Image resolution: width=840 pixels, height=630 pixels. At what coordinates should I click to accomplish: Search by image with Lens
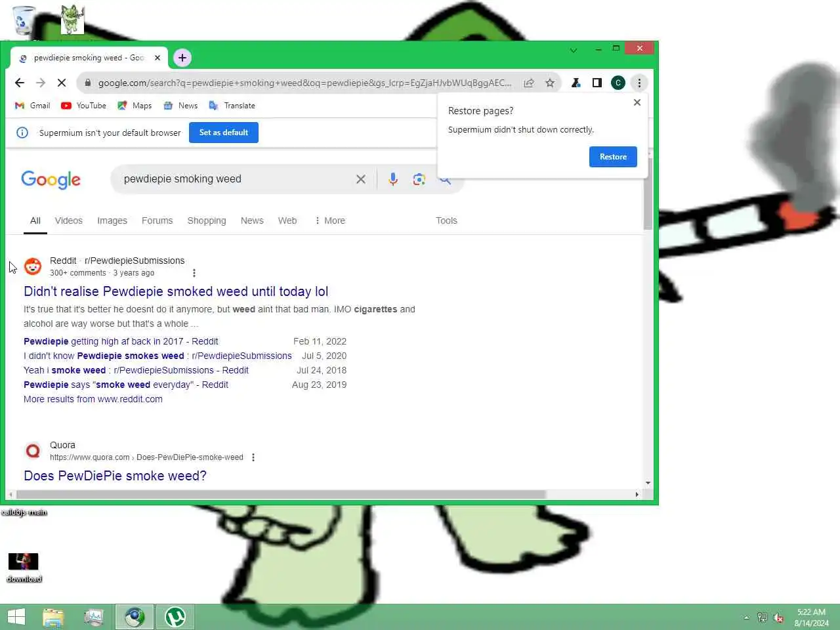[x=419, y=179]
